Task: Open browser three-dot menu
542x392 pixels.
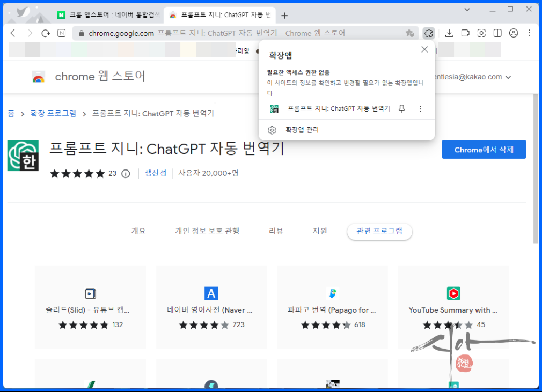Action: point(530,33)
